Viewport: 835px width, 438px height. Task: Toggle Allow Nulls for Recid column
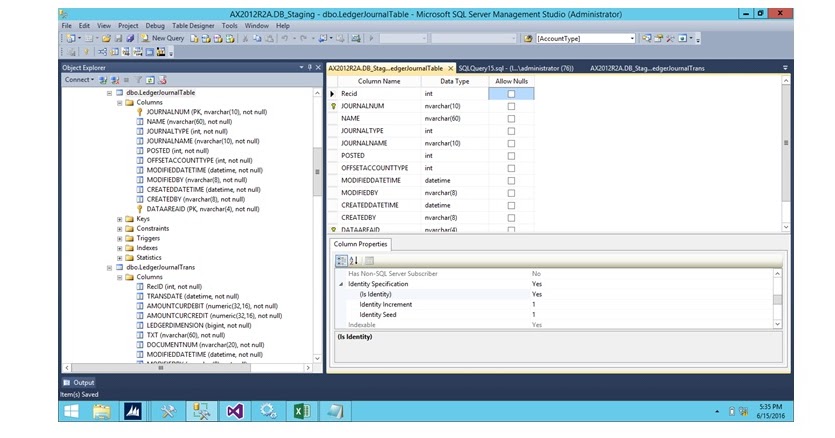pos(511,94)
